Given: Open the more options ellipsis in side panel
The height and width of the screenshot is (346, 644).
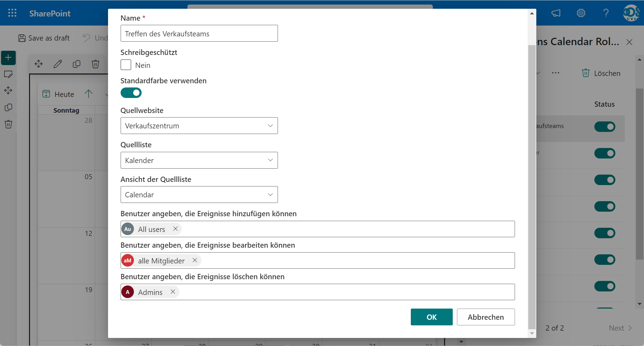Looking at the screenshot, I should (x=556, y=73).
